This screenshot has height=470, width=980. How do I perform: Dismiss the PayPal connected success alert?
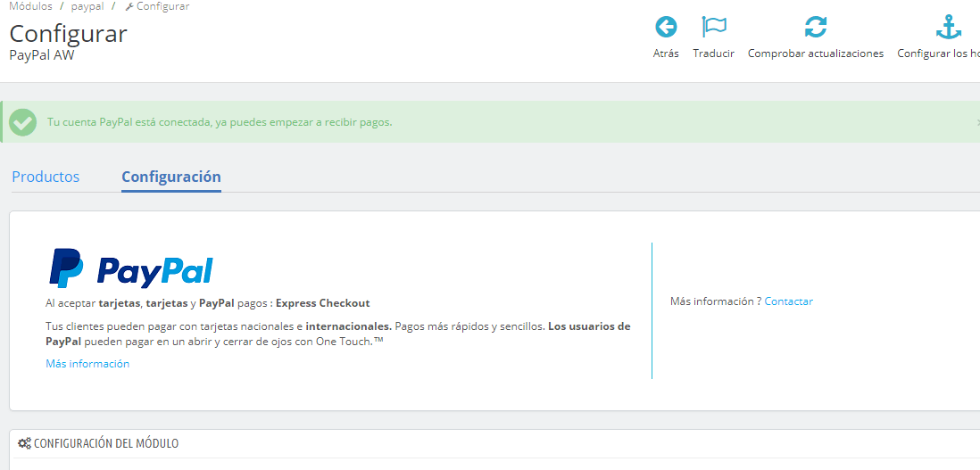click(977, 122)
